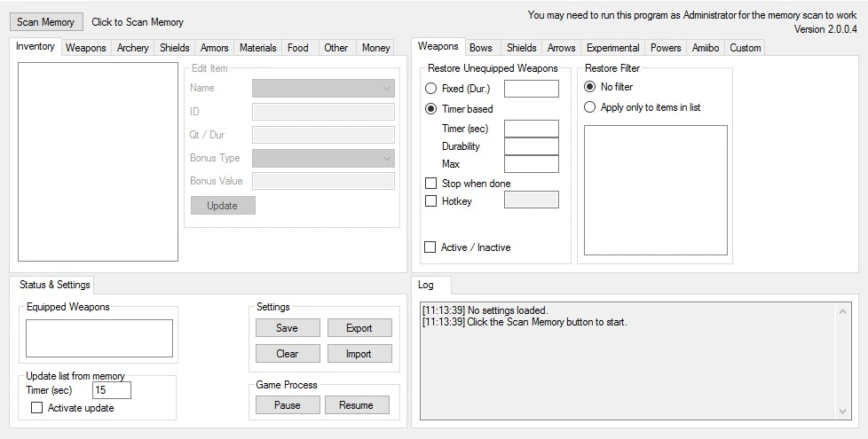The height and width of the screenshot is (439, 868).
Task: Open the left-side Weapons inventory tab
Action: [85, 48]
